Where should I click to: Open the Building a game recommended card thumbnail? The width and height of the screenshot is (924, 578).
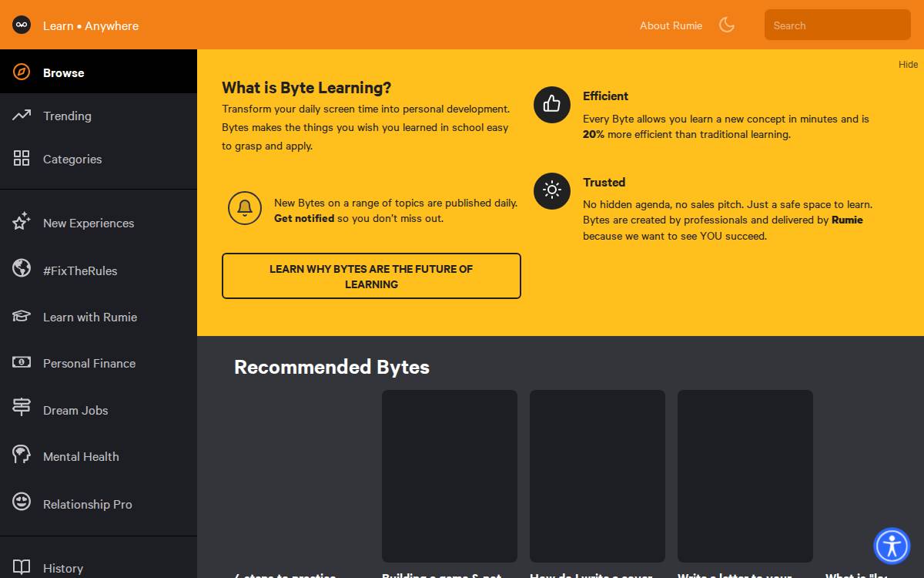click(450, 476)
